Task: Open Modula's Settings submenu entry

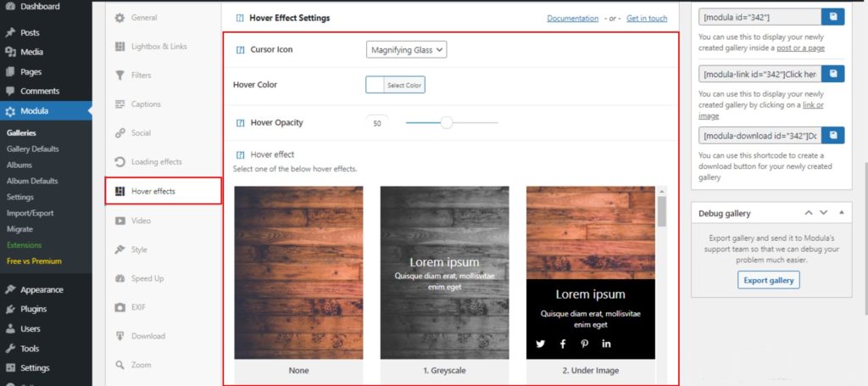Action: 20,197
